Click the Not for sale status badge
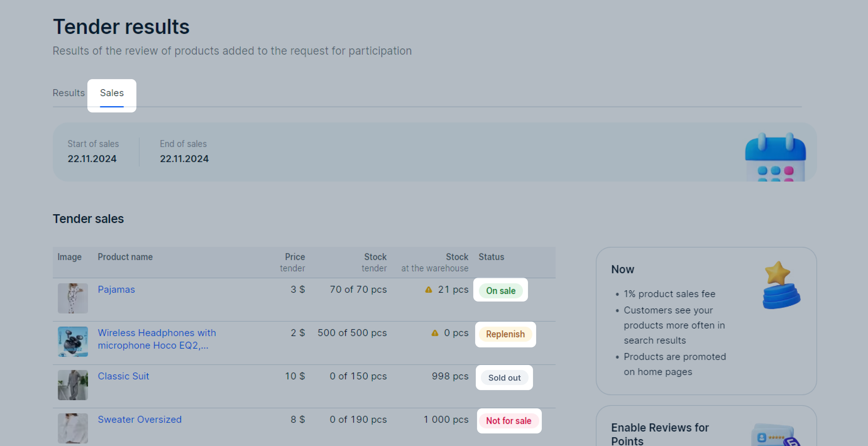Viewport: 868px width, 446px height. [508, 421]
